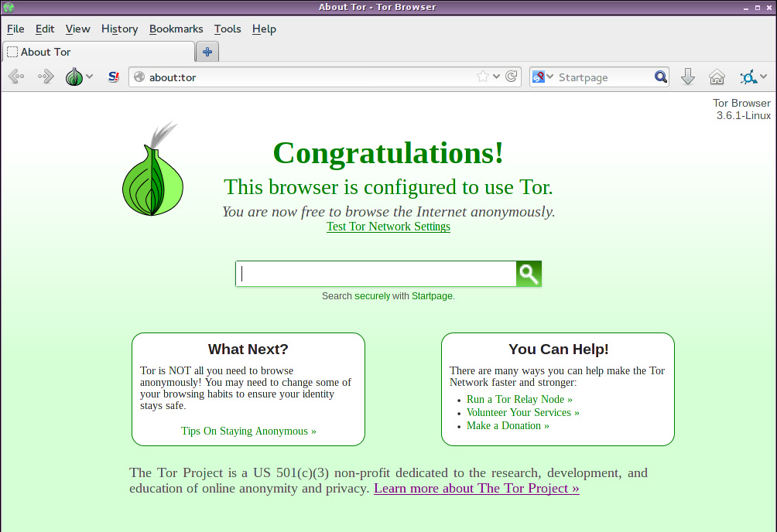
Task: Click the '3.6.1-Linux' version text
Action: pyautogui.click(x=743, y=115)
